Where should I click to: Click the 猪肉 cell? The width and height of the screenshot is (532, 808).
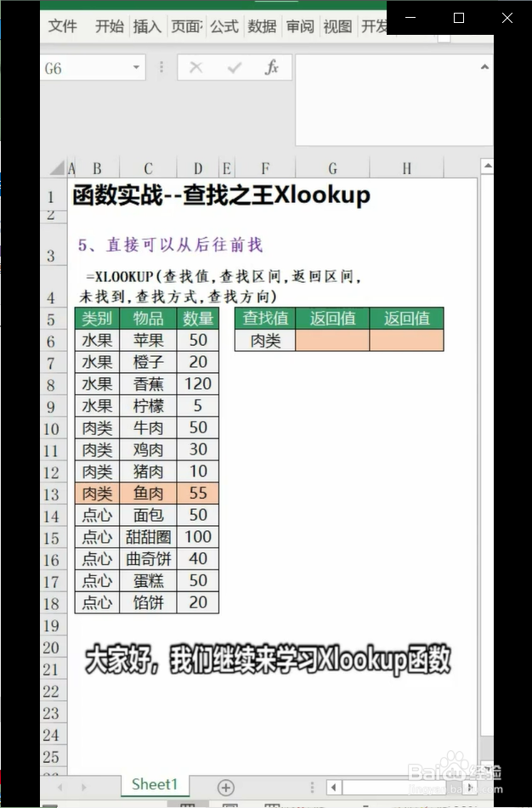pos(148,472)
